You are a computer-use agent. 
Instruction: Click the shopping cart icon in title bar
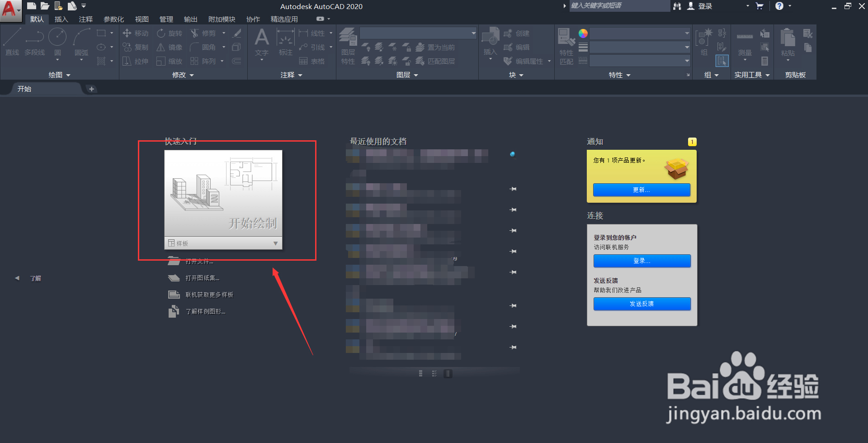click(759, 6)
